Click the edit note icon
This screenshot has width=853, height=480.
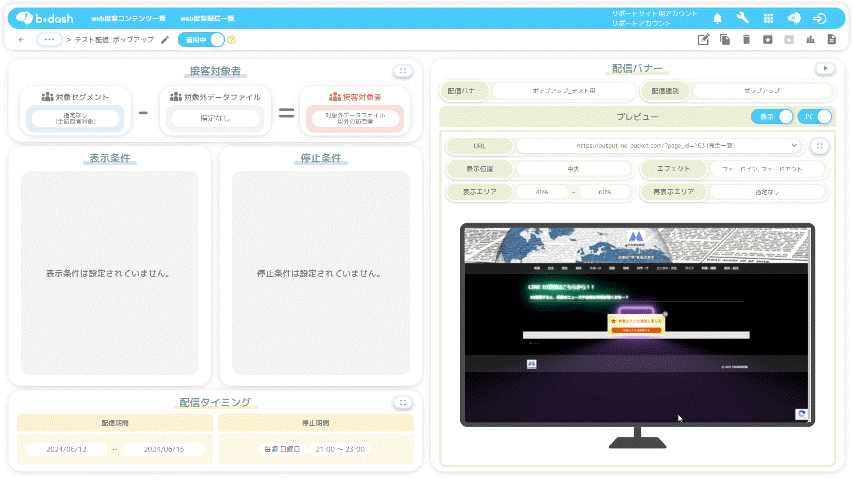[x=703, y=39]
